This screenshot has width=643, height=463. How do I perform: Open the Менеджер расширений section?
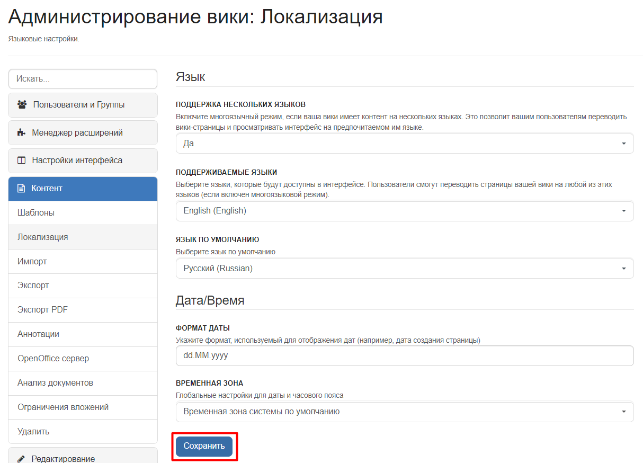pos(83,133)
